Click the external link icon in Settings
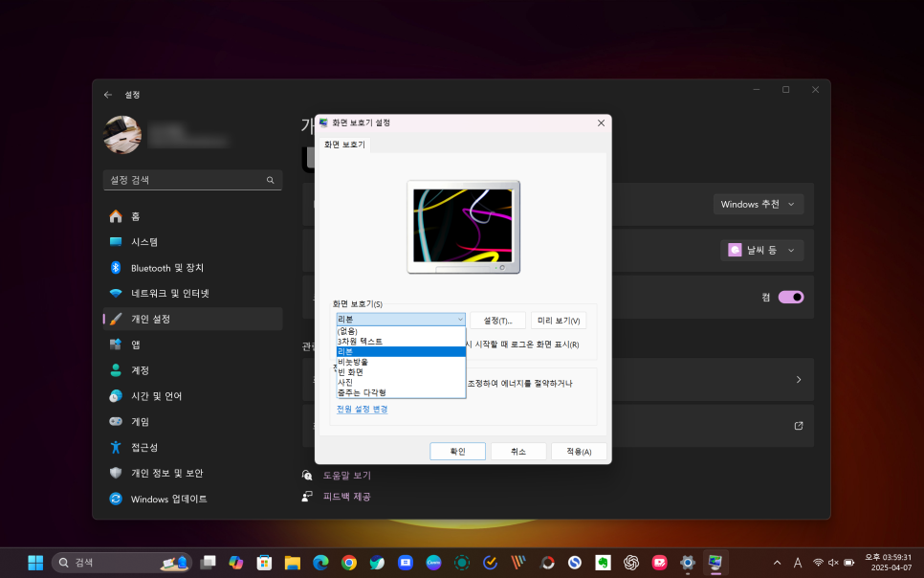 pyautogui.click(x=799, y=426)
